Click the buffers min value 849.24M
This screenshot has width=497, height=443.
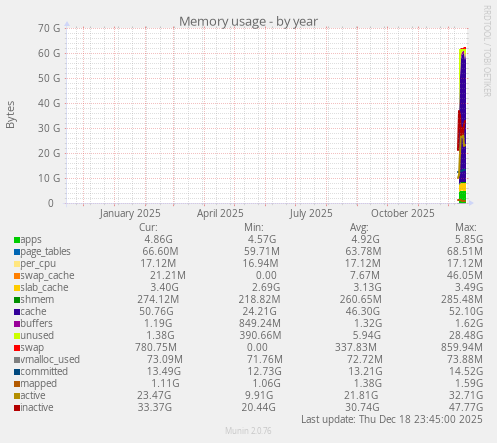tap(260, 324)
